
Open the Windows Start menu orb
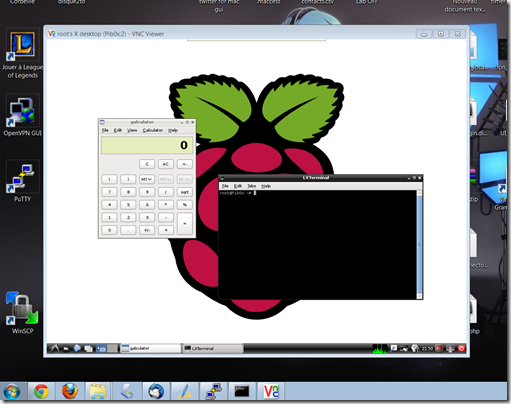pyautogui.click(x=12, y=391)
